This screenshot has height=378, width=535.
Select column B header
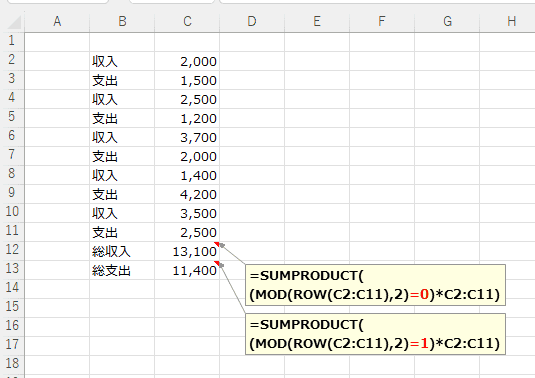(x=122, y=21)
